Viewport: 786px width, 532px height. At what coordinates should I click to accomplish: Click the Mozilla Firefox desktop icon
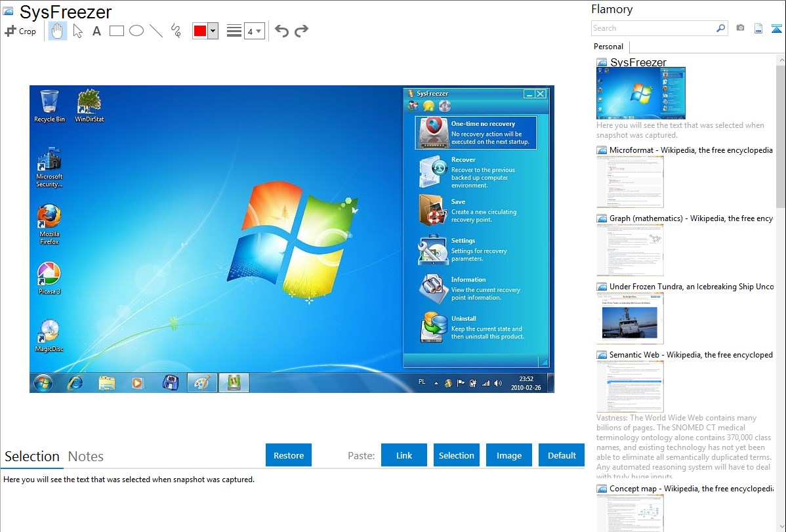pos(49,224)
